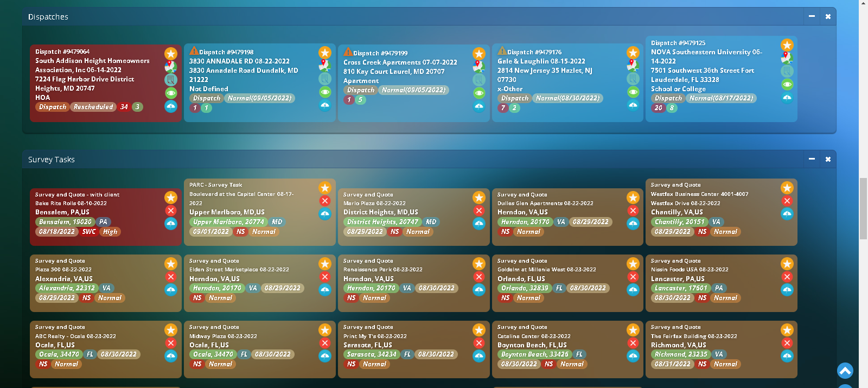Open the Bensalem, PA,US survey task
The width and height of the screenshot is (868, 388).
(106, 217)
